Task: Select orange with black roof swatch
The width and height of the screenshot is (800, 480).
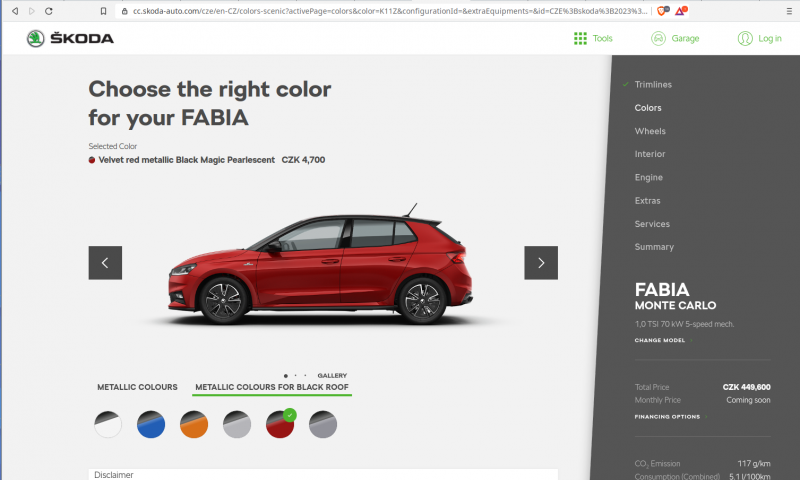Action: click(x=194, y=424)
